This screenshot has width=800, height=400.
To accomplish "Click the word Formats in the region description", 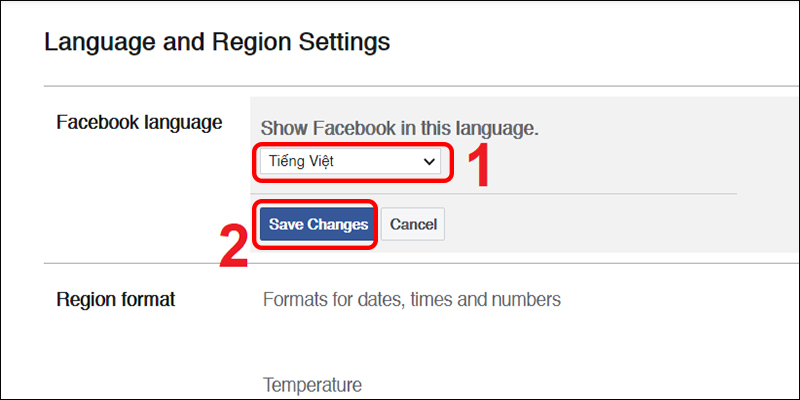I will pyautogui.click(x=294, y=299).
